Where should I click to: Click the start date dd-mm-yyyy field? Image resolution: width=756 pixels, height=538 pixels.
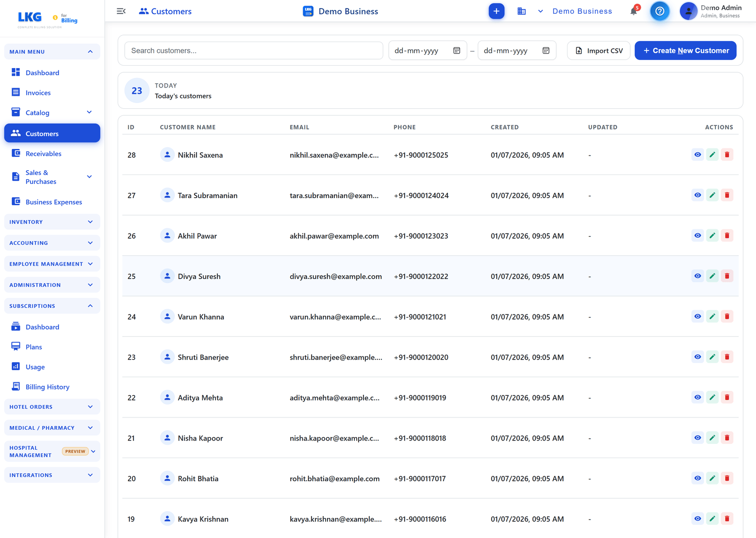(427, 51)
